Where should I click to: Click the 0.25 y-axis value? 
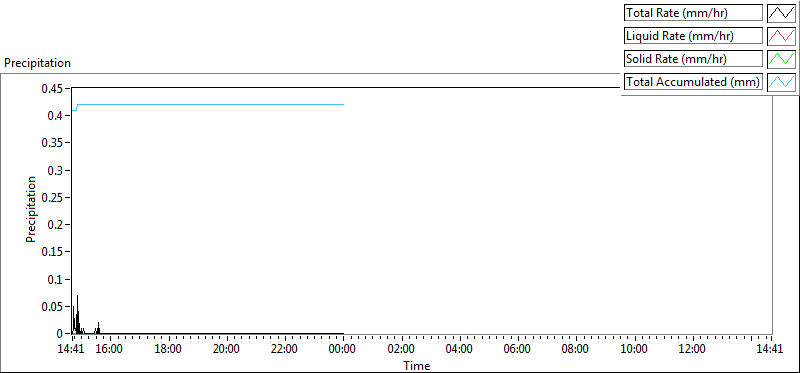(x=53, y=197)
